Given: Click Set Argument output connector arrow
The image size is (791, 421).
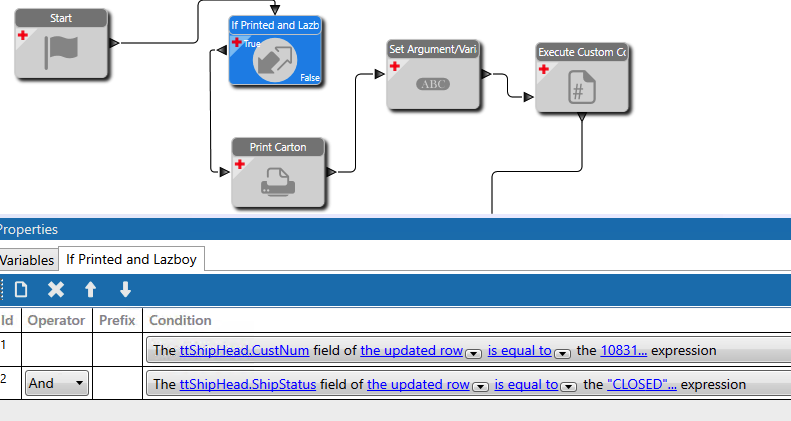Looking at the screenshot, I should click(486, 74).
